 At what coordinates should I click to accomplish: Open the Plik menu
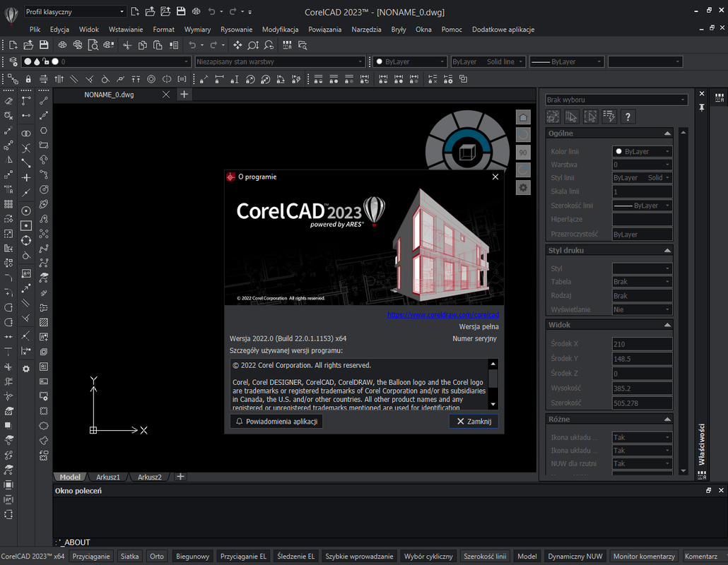(35, 29)
